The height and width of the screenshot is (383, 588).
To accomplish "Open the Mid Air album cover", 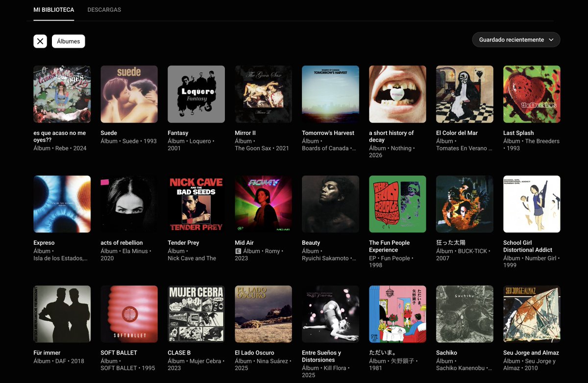I will click(264, 204).
